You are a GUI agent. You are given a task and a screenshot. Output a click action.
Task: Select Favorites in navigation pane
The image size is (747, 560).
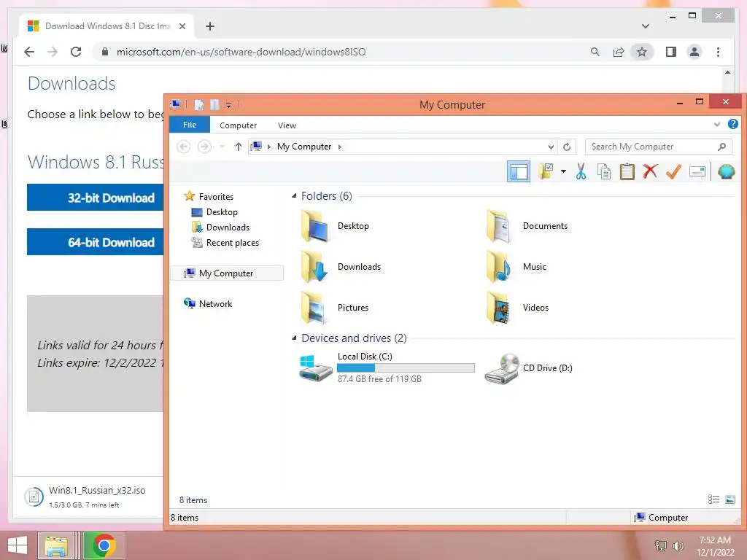(x=209, y=196)
